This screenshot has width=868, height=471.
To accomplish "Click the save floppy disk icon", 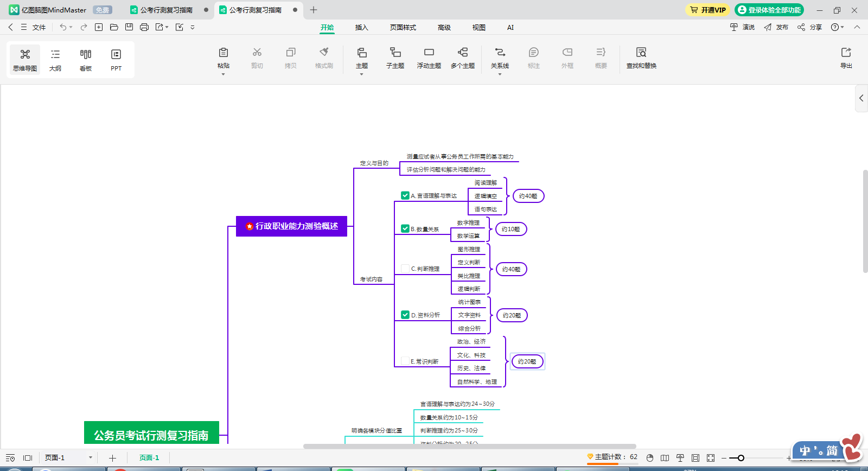I will 129,27.
